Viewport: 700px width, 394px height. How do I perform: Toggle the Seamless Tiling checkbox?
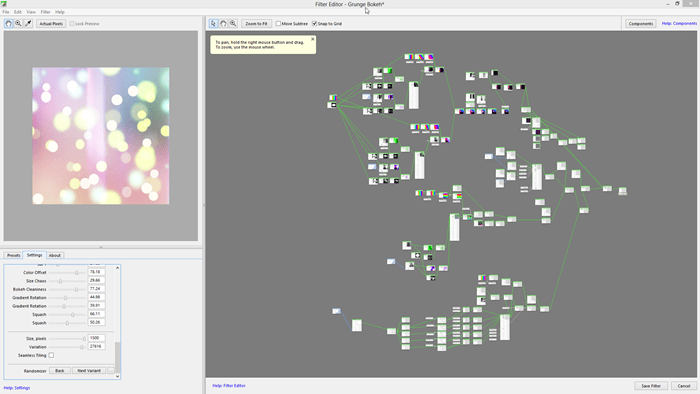coord(51,355)
